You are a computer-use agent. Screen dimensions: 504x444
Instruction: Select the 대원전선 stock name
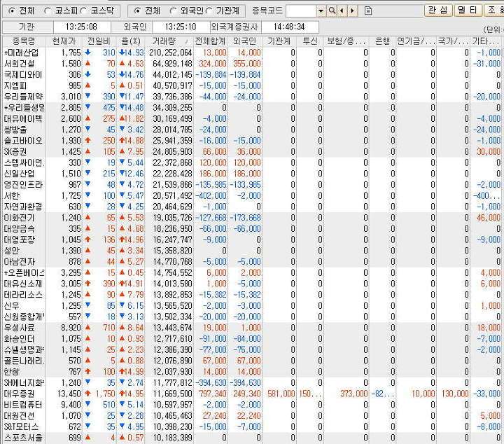pos(20,416)
